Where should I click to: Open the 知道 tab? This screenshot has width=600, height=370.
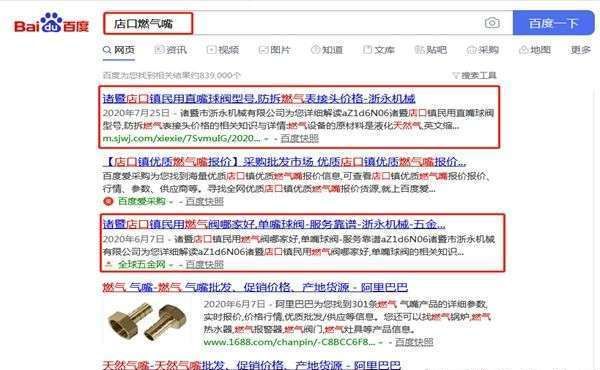327,50
